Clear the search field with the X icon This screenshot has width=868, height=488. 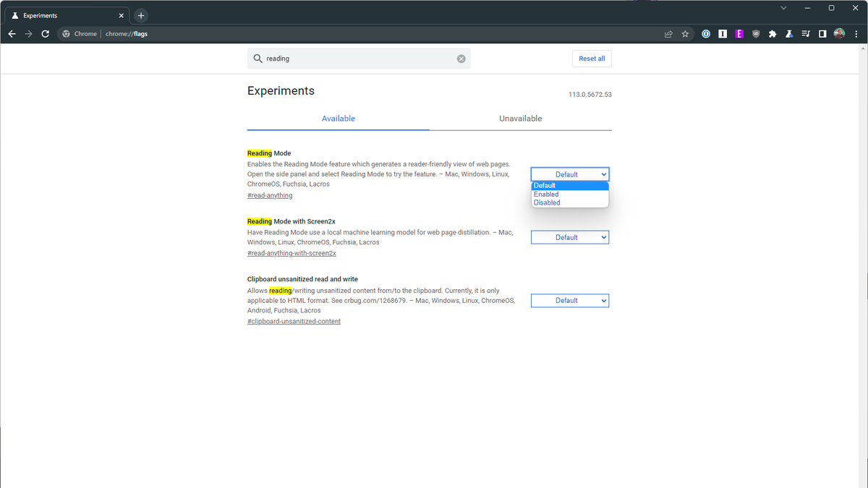461,59
